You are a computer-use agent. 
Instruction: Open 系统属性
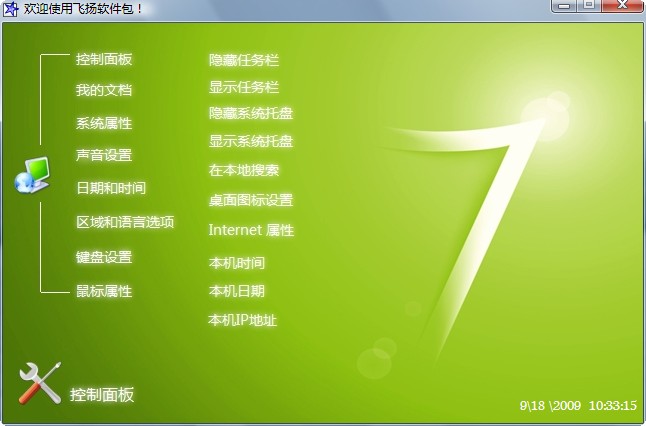104,123
